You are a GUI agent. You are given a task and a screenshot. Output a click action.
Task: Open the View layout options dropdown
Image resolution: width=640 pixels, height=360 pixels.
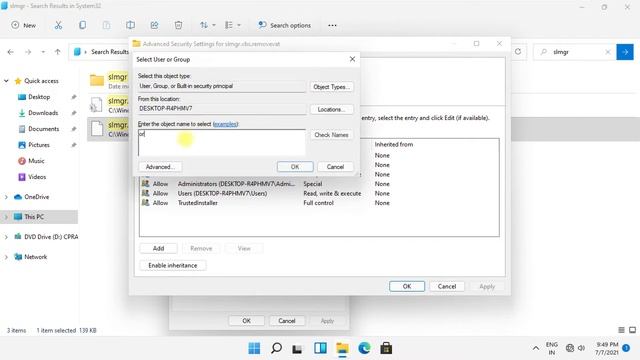233,25
